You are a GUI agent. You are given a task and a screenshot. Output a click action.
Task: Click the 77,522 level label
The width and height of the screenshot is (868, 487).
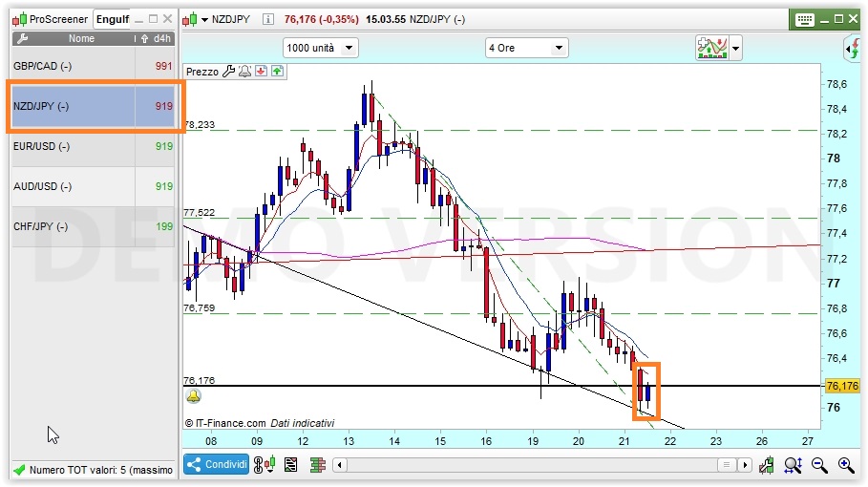pyautogui.click(x=200, y=213)
